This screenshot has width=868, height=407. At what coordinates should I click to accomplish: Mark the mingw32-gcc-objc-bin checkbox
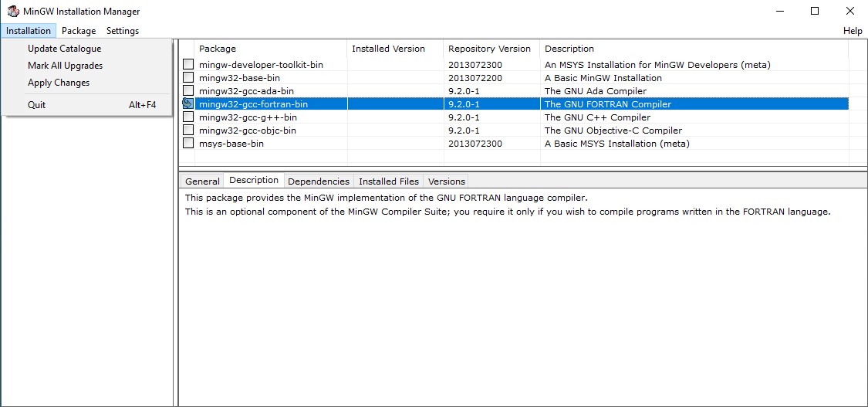(x=188, y=130)
